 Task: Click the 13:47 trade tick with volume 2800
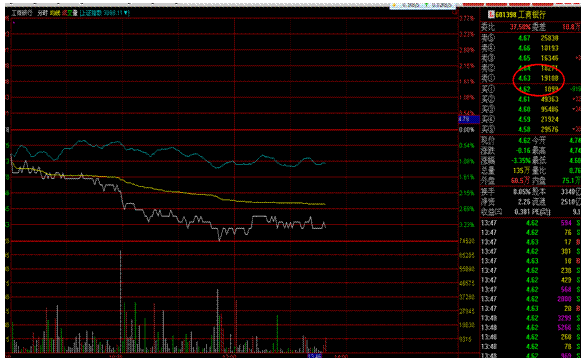pos(531,299)
